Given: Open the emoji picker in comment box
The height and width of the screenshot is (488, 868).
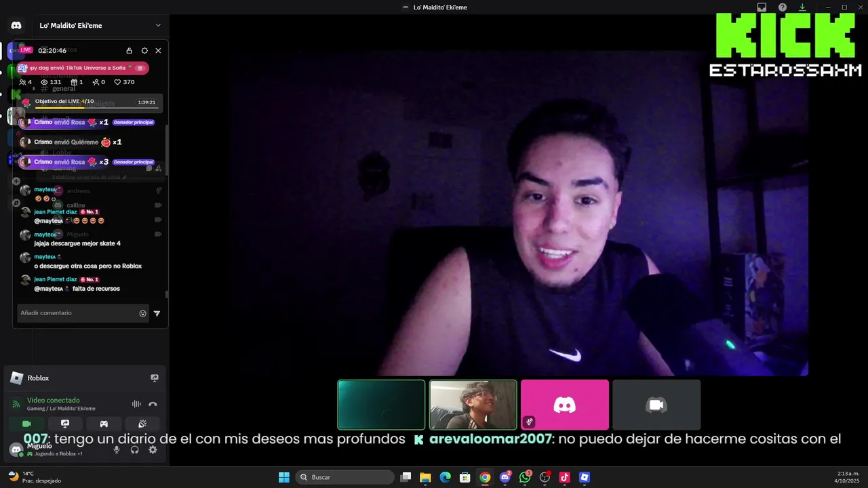Looking at the screenshot, I should [142, 313].
